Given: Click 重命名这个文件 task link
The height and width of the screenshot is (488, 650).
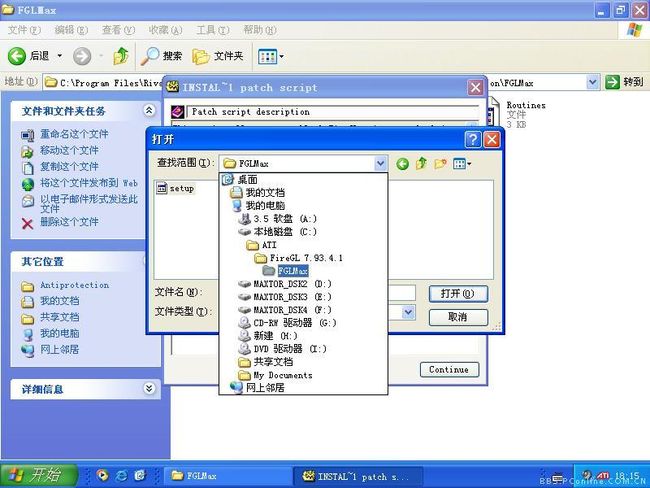Looking at the screenshot, I should click(74, 134).
